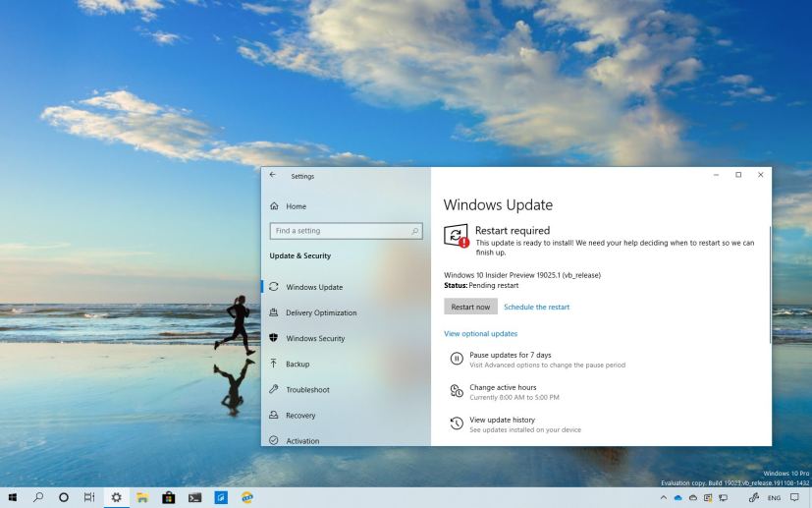Click the pen workspace tray icon
The width and height of the screenshot is (812, 508).
(754, 497)
